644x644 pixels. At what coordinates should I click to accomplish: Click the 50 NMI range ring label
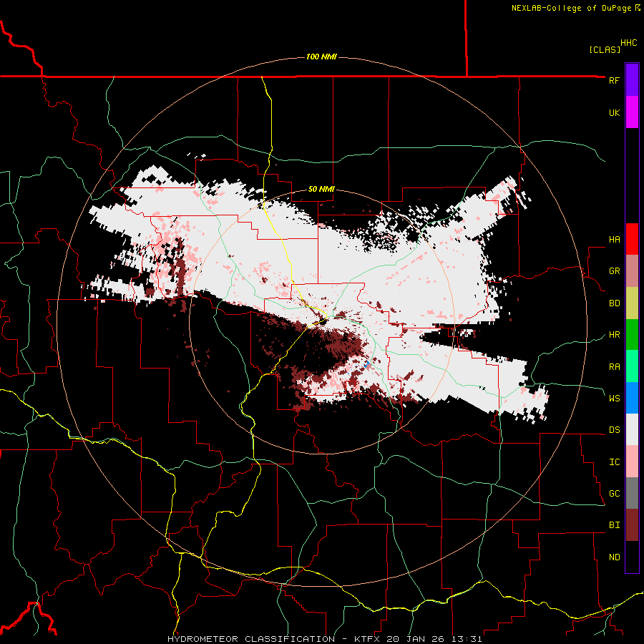[321, 190]
